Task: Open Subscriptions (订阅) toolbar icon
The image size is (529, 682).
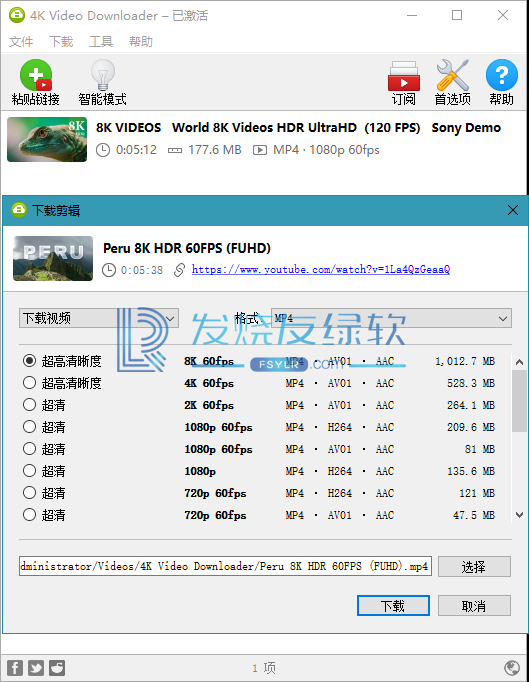Action: coord(404,76)
